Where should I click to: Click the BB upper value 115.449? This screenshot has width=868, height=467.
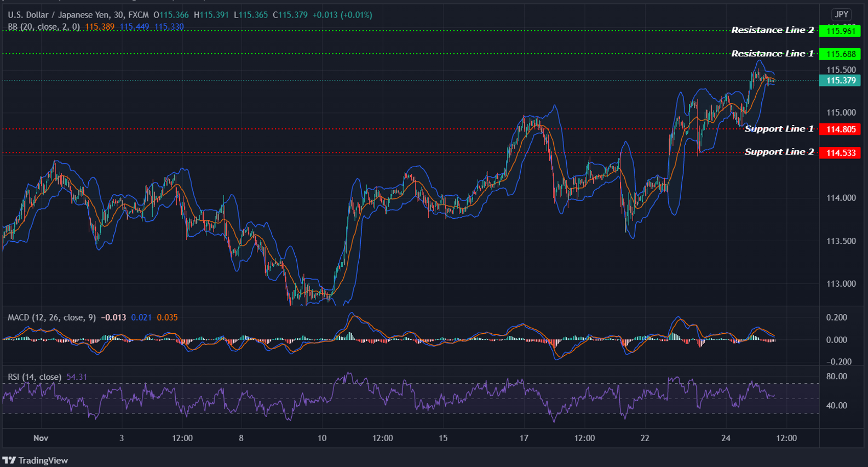pos(134,26)
